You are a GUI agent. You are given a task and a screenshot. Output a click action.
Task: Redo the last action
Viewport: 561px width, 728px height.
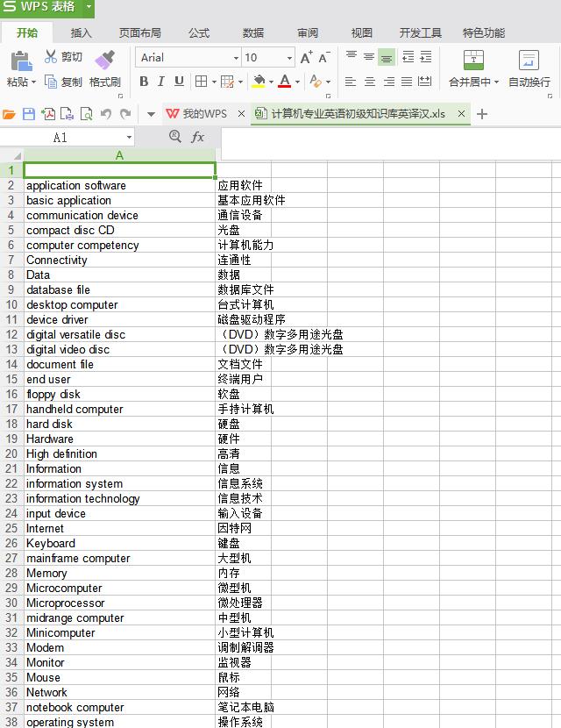125,114
